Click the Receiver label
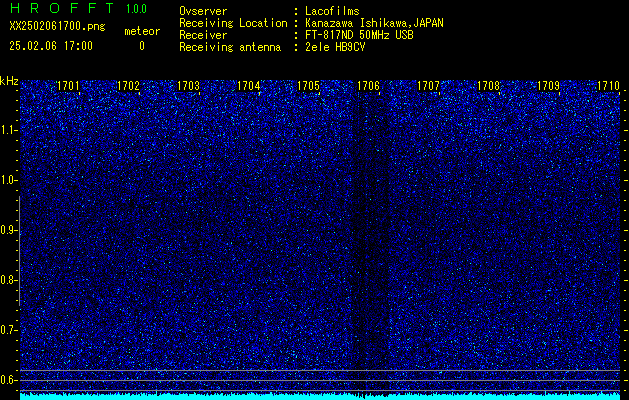The image size is (629, 400). (x=203, y=35)
